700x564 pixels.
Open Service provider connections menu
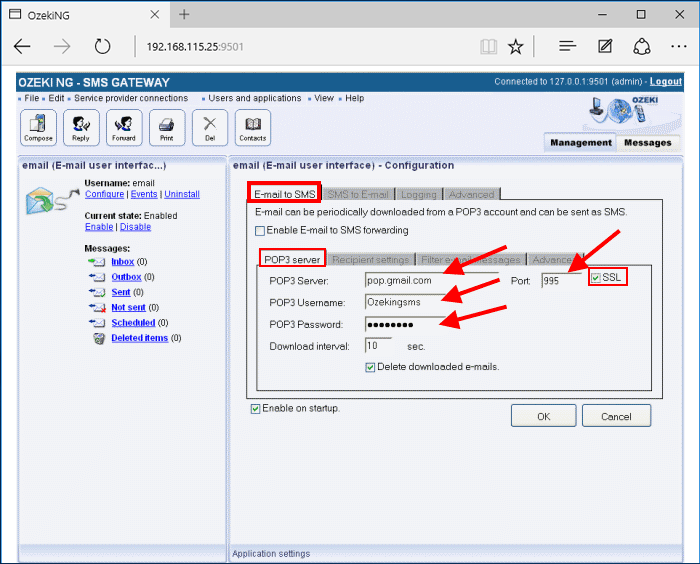click(x=131, y=98)
